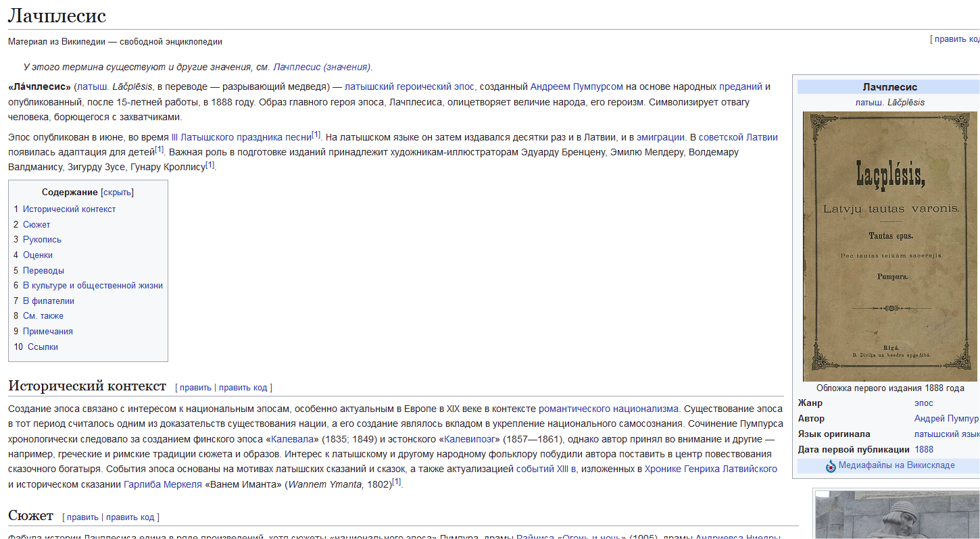Follow Гарлиба Меркеля link
The height and width of the screenshot is (539, 980).
coord(163,484)
